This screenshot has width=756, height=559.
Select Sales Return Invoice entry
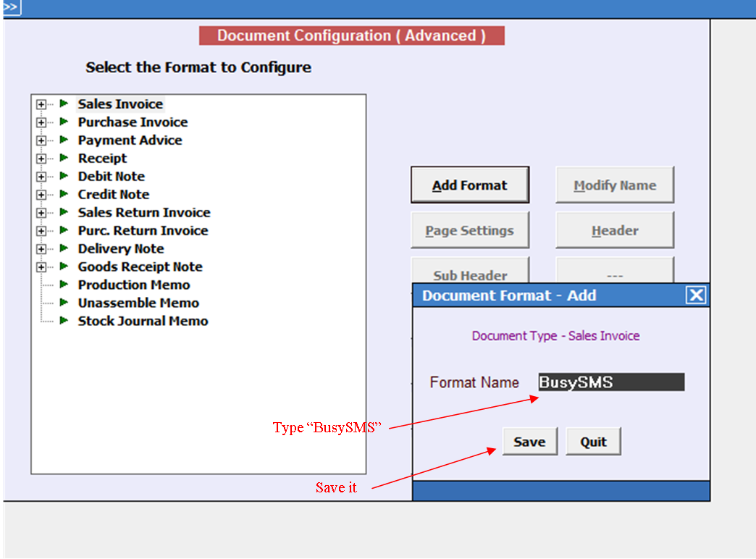[x=144, y=213]
